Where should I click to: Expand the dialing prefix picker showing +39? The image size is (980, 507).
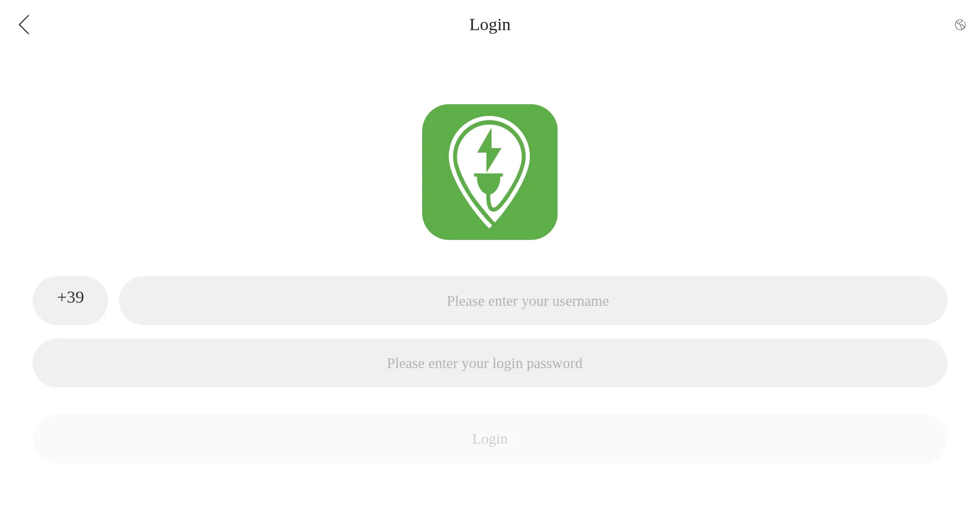click(70, 301)
